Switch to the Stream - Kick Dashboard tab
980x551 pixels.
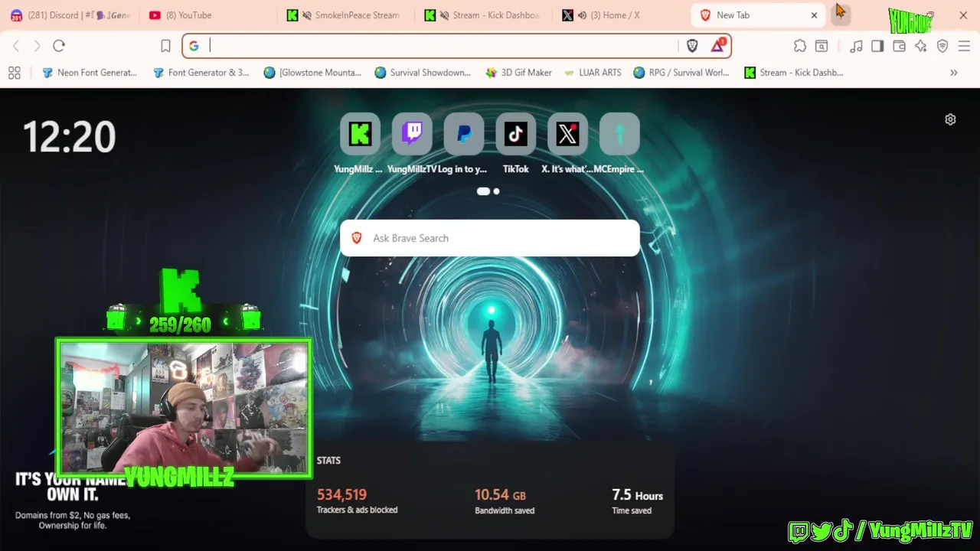click(x=482, y=15)
